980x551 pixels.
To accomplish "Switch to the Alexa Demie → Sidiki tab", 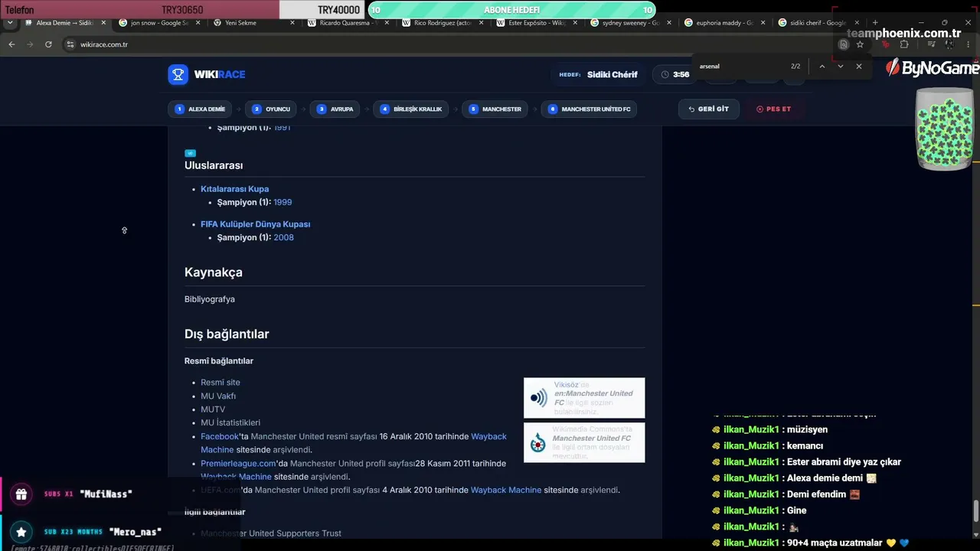I will click(x=65, y=23).
